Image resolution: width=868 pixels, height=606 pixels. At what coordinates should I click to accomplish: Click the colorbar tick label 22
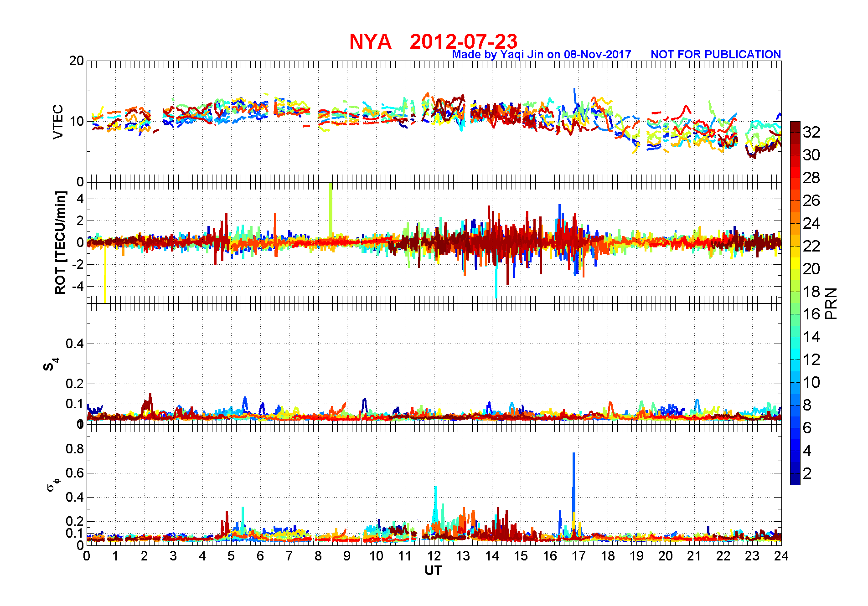click(x=811, y=246)
